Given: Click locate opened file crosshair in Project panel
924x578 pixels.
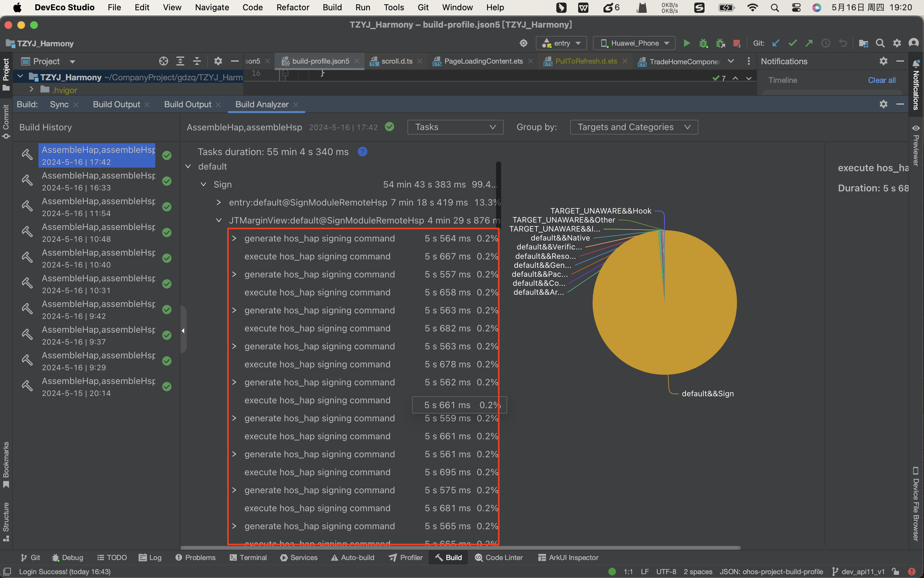Looking at the screenshot, I should tap(163, 61).
